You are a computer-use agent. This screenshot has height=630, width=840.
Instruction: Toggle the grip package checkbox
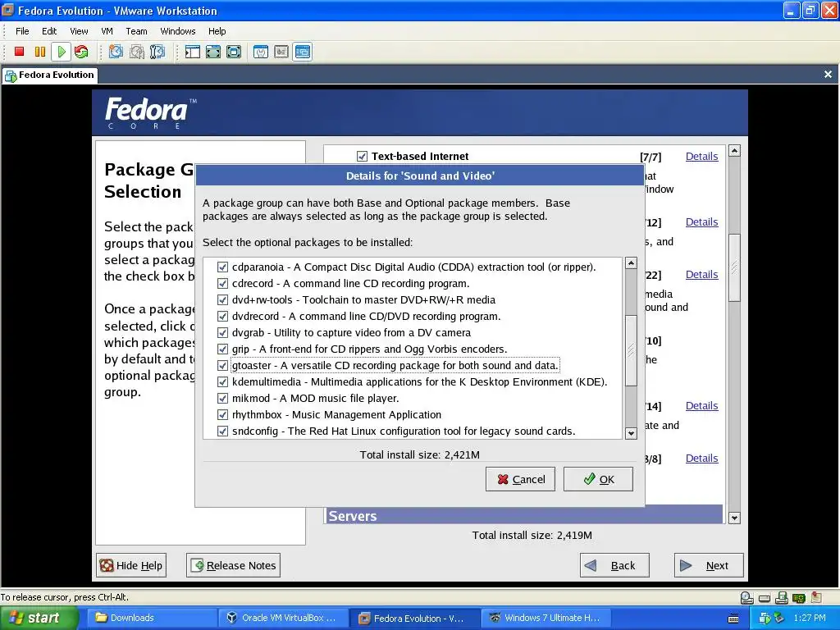coord(222,349)
